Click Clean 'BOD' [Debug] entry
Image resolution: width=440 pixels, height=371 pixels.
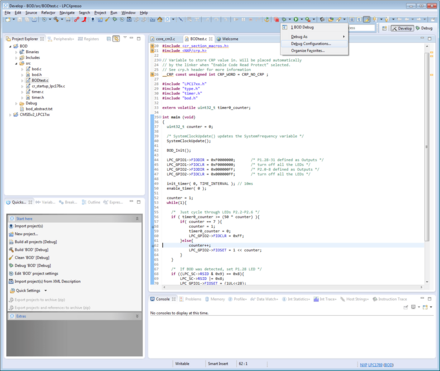click(x=32, y=258)
